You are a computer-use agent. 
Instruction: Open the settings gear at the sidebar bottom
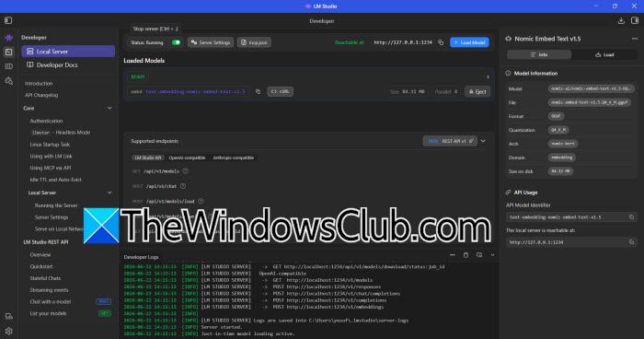8,331
